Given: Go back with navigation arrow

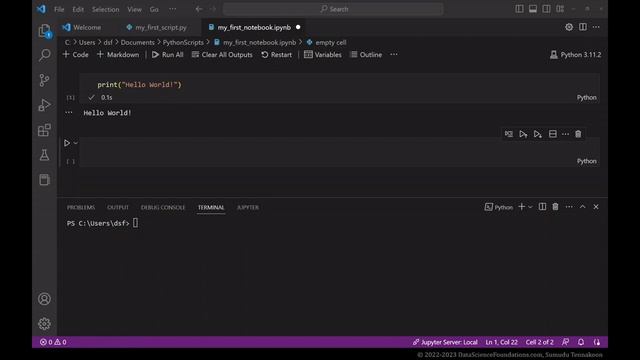Looking at the screenshot, I should (199, 9).
